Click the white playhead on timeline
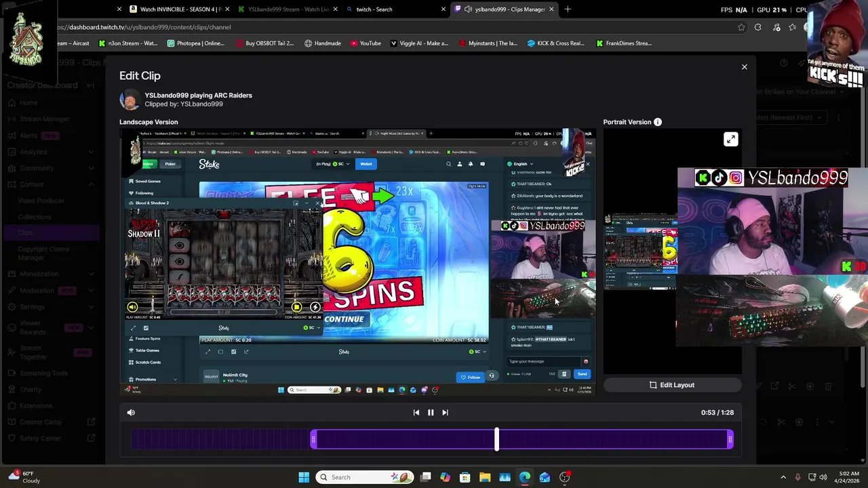This screenshot has height=488, width=868. [x=496, y=439]
